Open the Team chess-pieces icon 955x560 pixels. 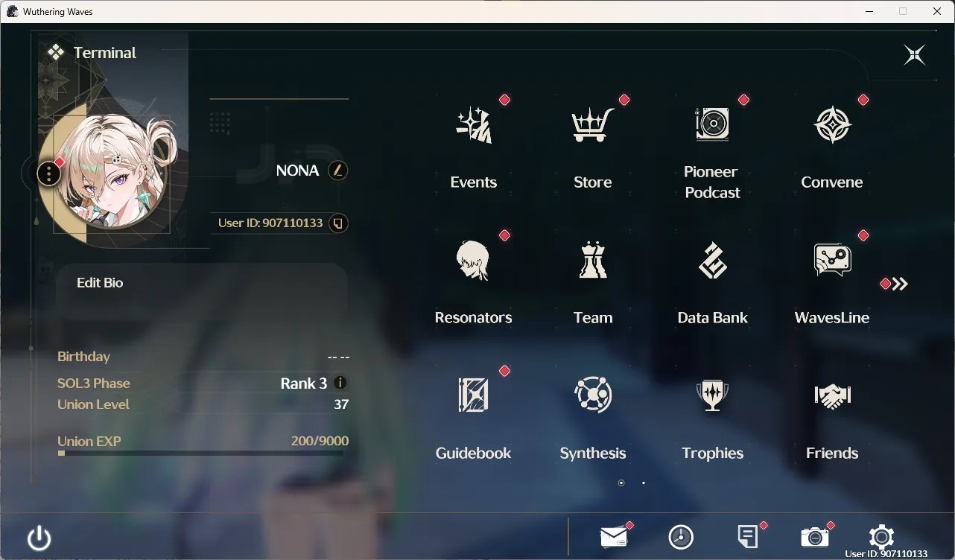tap(593, 260)
